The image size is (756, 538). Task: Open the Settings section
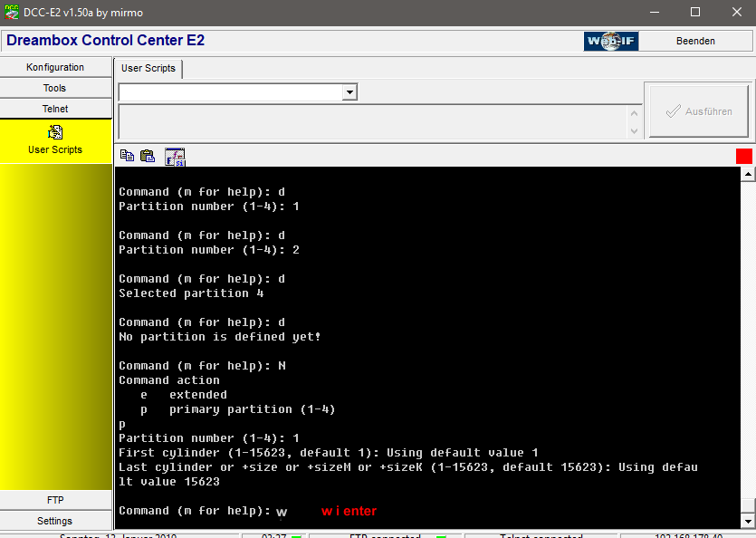coord(55,521)
